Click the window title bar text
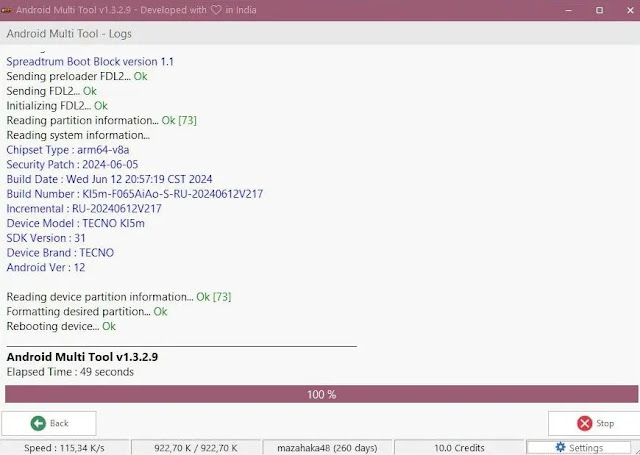 [136, 10]
